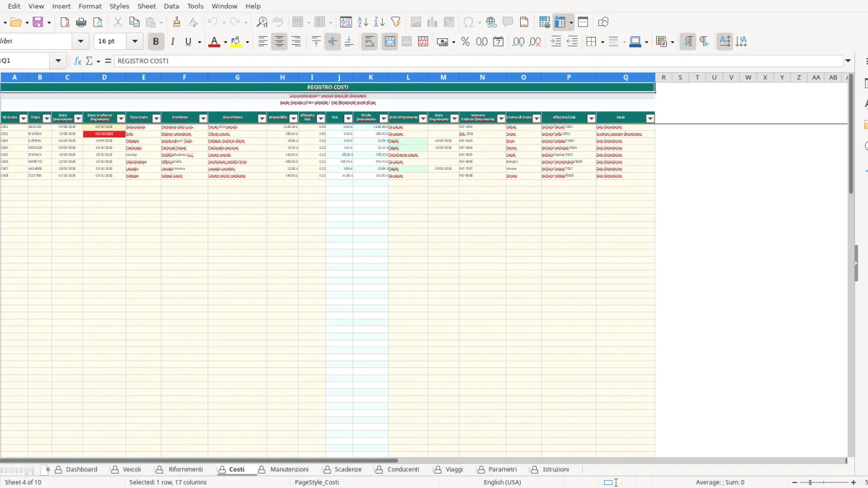Export directly as PDF icon
The height and width of the screenshot is (488, 868).
click(x=64, y=22)
